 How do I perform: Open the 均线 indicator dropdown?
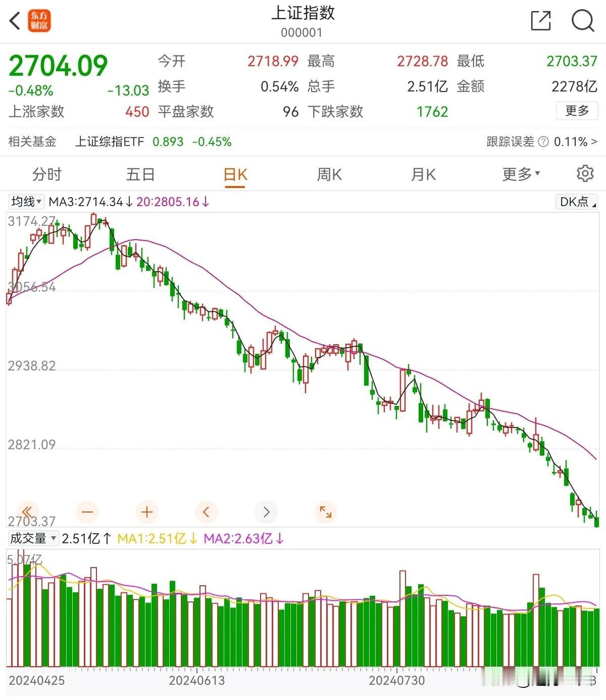(27, 202)
